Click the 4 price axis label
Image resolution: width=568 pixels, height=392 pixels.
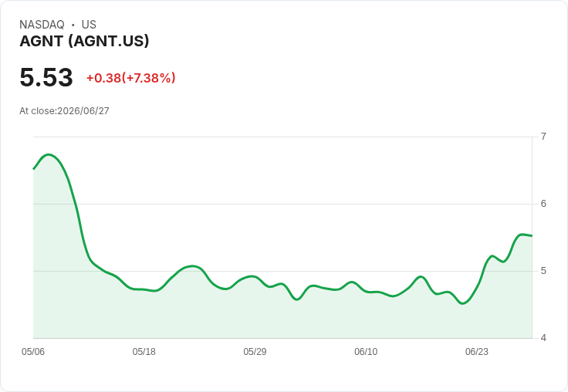coord(543,338)
